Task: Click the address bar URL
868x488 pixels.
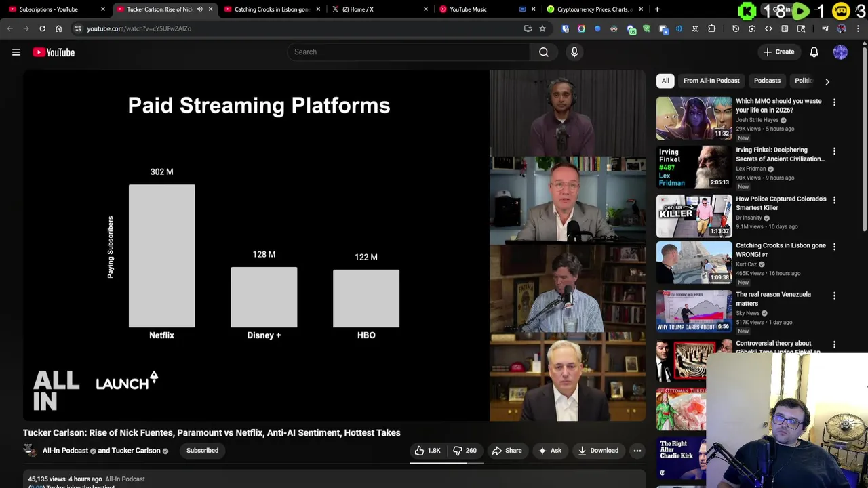Action: [139, 28]
